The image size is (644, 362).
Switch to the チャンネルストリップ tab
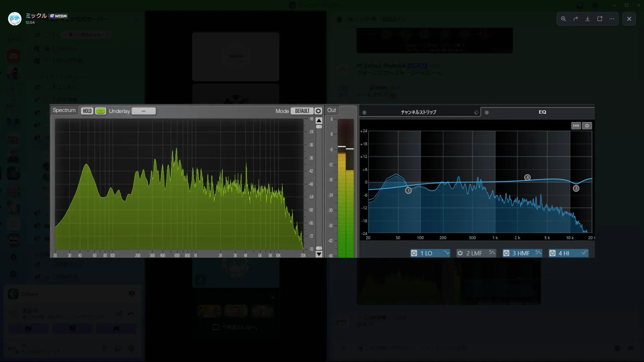click(418, 112)
